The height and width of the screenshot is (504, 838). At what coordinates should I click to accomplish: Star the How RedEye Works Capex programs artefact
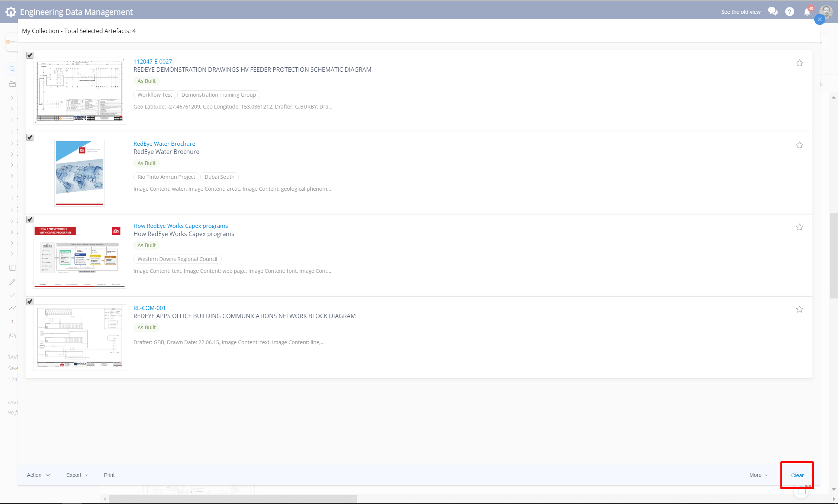click(x=800, y=227)
